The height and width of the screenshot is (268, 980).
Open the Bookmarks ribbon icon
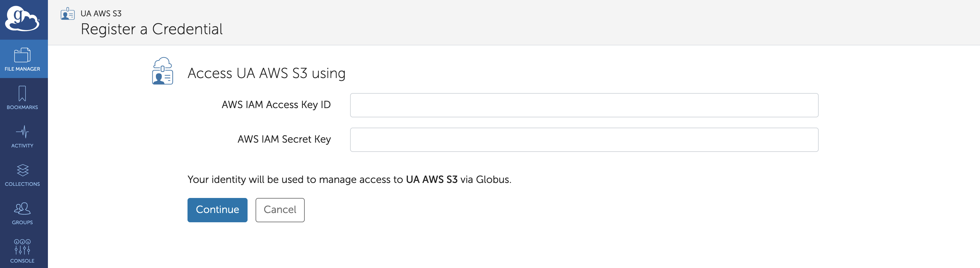22,93
